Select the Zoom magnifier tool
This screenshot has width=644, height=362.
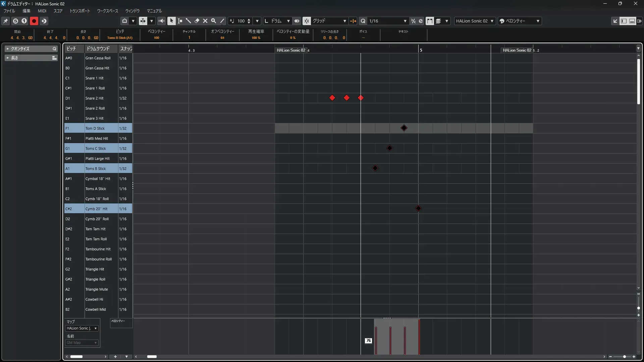[214, 21]
